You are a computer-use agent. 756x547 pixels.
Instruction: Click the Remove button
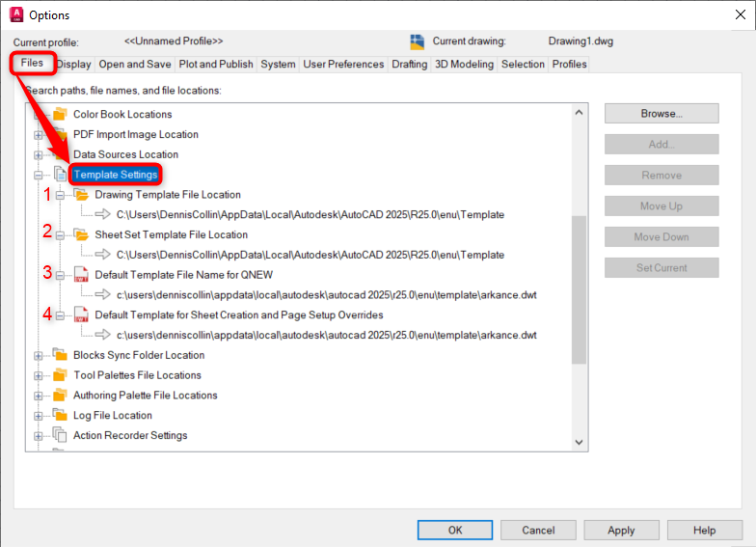click(661, 176)
